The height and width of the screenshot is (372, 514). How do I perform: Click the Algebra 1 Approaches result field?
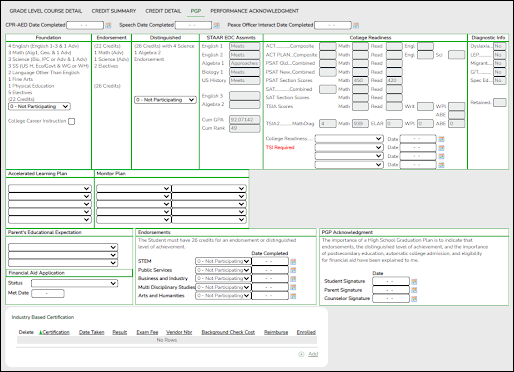[x=245, y=63]
